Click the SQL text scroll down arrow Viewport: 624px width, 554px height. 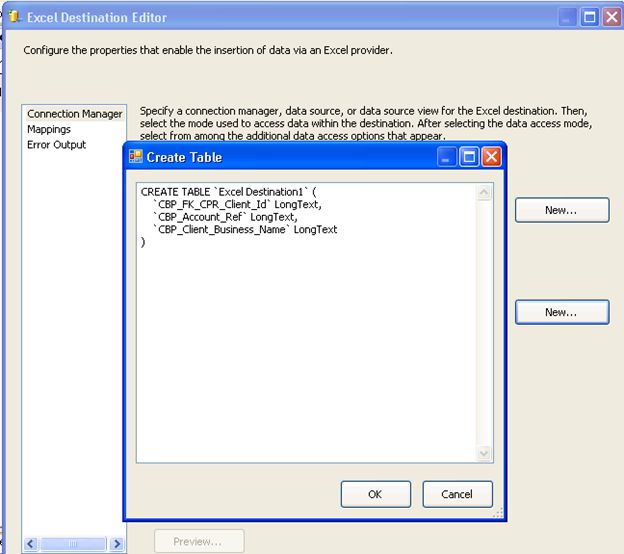(x=484, y=453)
